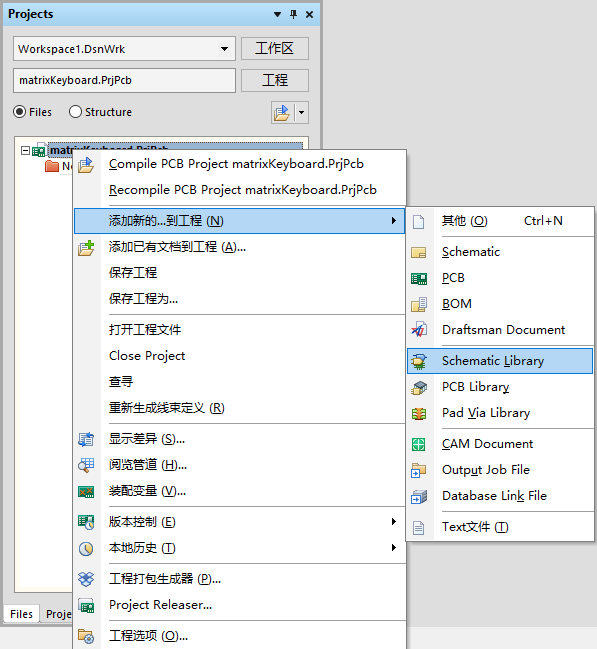The width and height of the screenshot is (597, 649).
Task: Click the 工作区 button
Action: tap(274, 48)
